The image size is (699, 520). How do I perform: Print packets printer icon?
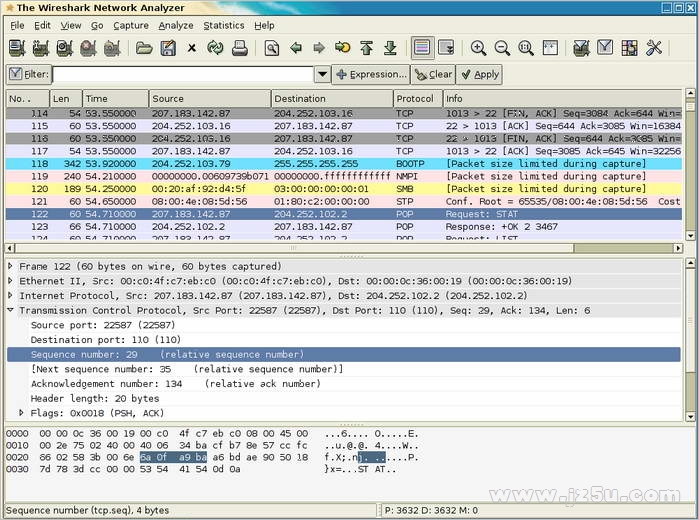point(239,48)
